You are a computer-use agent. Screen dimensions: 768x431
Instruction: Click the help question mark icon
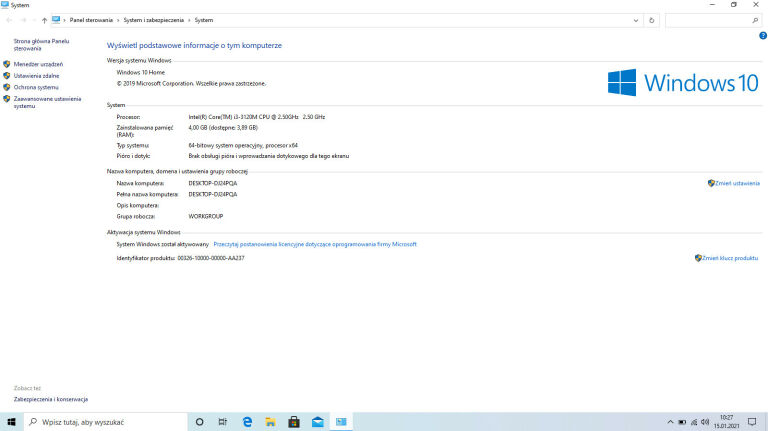(763, 36)
